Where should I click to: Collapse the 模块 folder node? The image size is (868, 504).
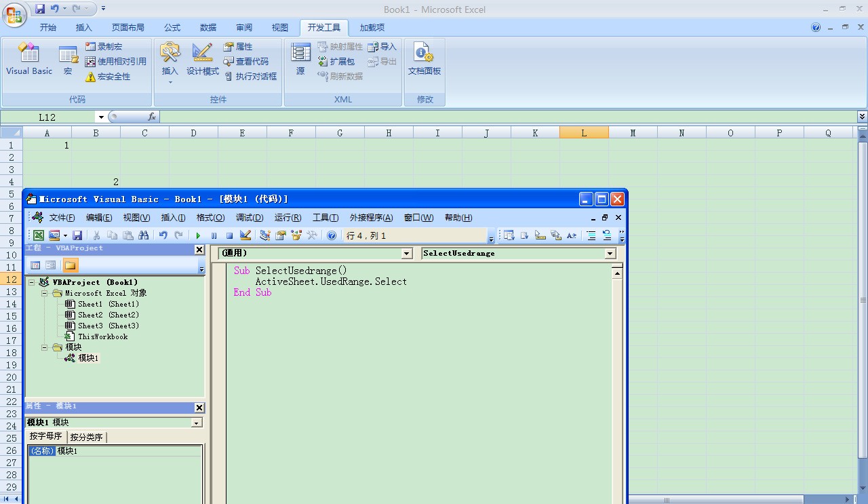[45, 347]
